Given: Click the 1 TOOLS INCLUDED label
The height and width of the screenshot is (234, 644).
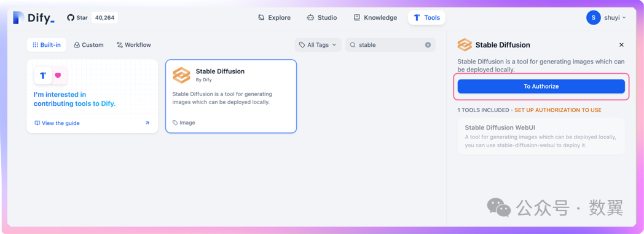Looking at the screenshot, I should point(483,110).
